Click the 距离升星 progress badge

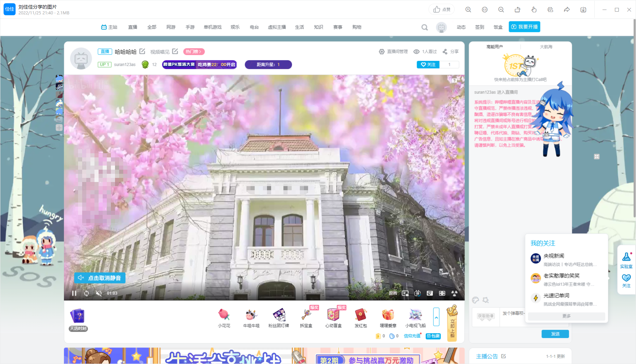point(268,65)
